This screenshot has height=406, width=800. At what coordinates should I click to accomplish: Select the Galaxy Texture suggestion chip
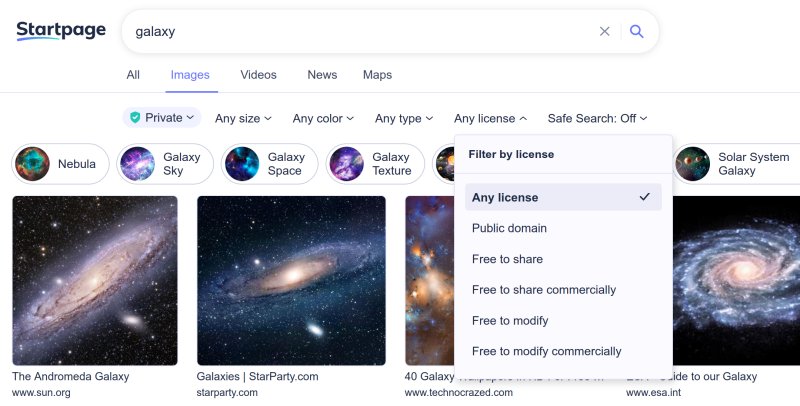(x=375, y=164)
